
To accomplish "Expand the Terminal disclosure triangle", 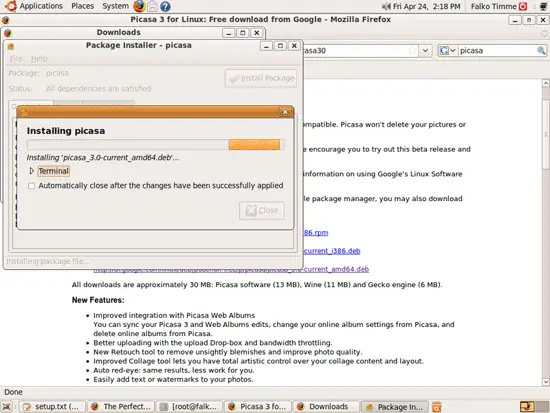I will (x=32, y=171).
